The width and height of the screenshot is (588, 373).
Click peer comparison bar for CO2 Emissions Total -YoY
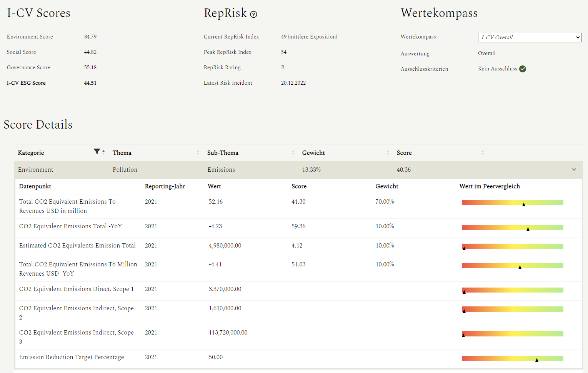pos(512,227)
